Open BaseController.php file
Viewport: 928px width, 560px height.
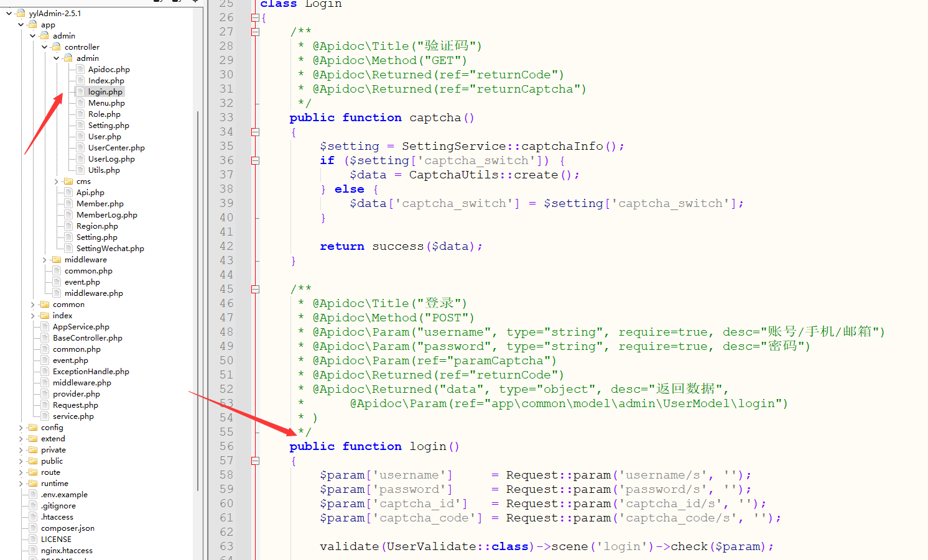88,337
